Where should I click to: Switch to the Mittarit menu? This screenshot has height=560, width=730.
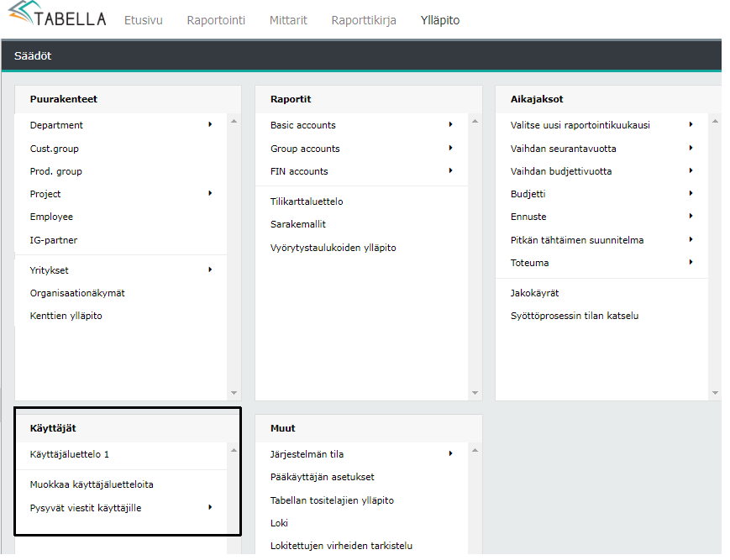pos(288,20)
